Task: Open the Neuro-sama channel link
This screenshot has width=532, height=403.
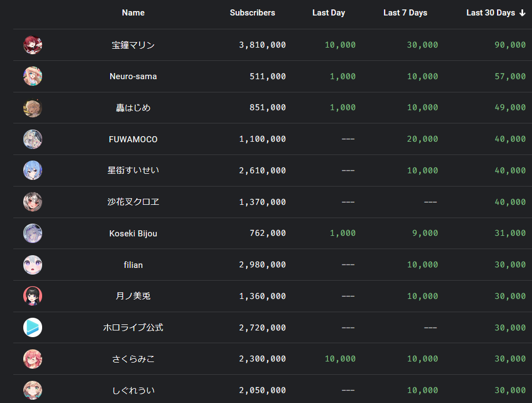Action: 133,76
